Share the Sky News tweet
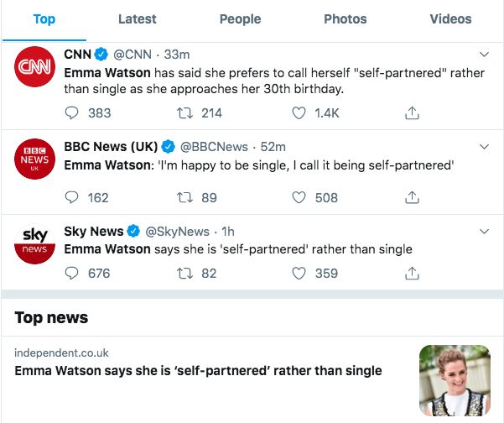504x423 pixels. click(x=412, y=273)
